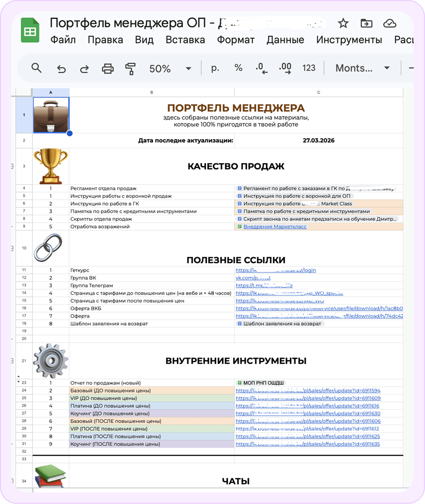Open the Инструменты menu
This screenshot has height=504, width=425.
349,40
